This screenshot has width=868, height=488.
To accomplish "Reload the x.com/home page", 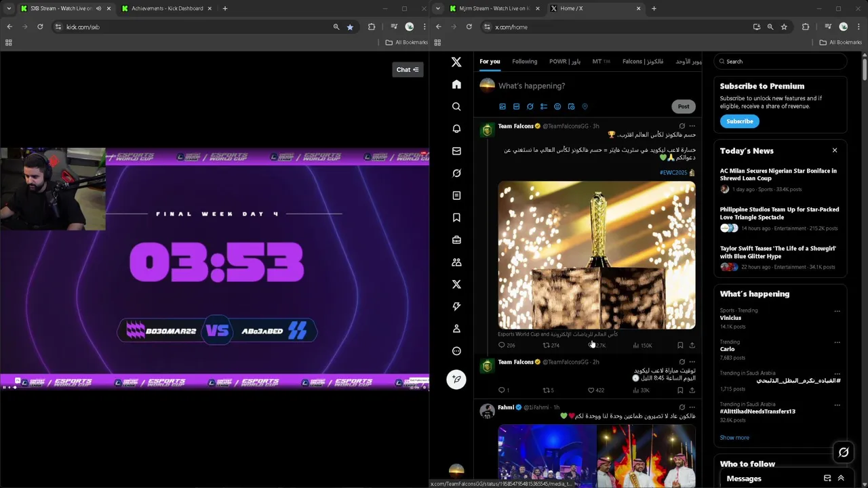I will (469, 26).
